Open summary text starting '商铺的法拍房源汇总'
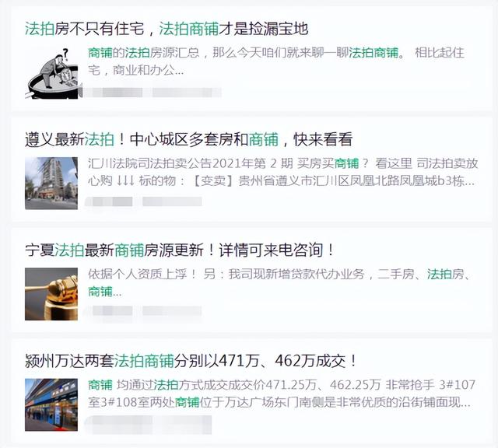Screen dimensions: 498x448 [276, 61]
